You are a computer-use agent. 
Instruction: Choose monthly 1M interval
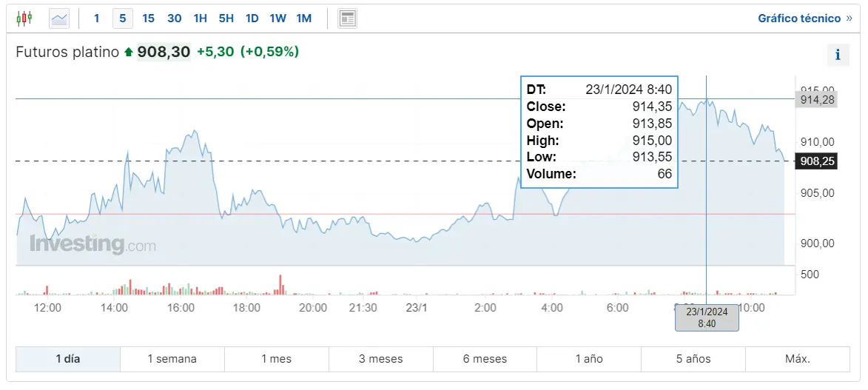coord(304,19)
